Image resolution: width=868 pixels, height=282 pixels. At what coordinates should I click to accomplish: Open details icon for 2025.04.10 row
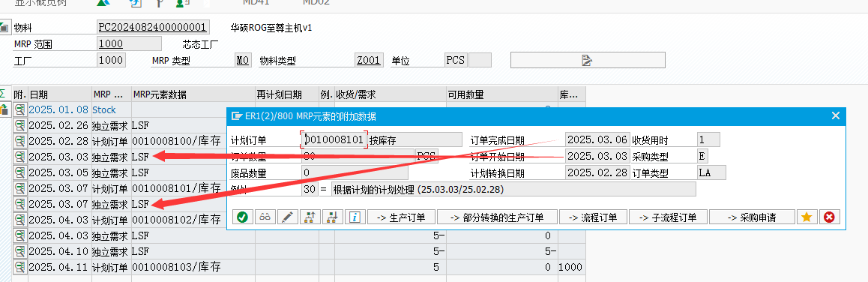(20, 251)
